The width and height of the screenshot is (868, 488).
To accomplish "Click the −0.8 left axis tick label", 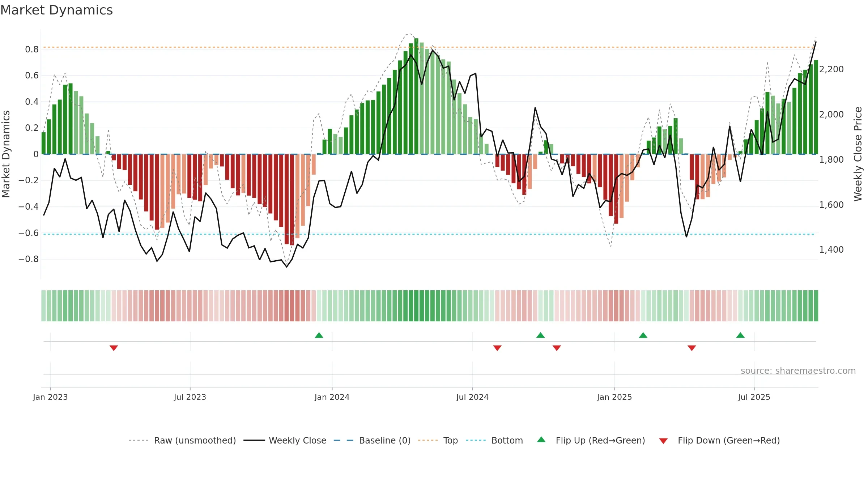I will point(29,259).
